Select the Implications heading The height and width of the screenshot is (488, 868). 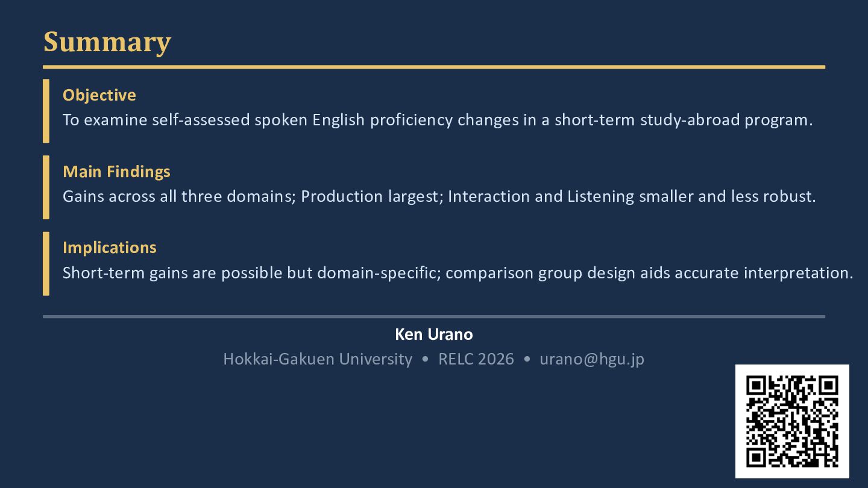[x=110, y=248]
